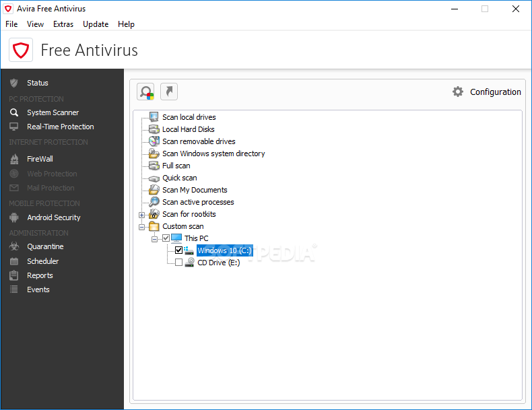Open the Extras menu
This screenshot has width=532, height=410.
tap(63, 24)
